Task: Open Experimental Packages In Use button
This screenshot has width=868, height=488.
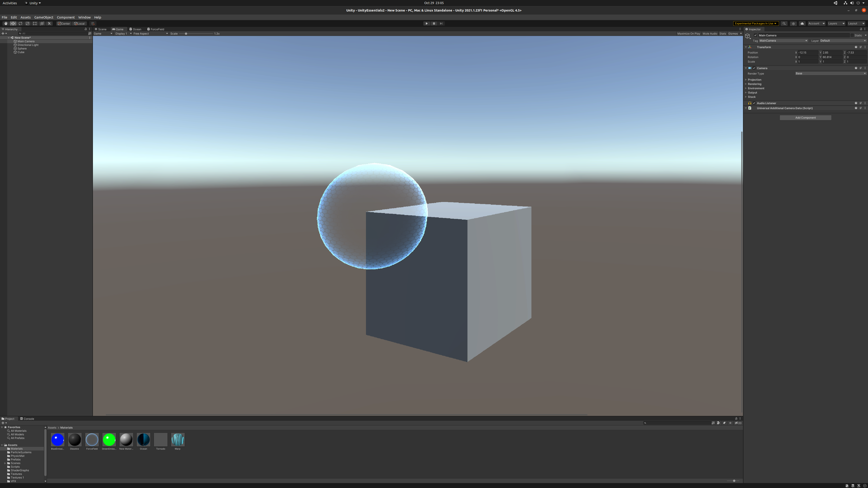Action: click(756, 23)
